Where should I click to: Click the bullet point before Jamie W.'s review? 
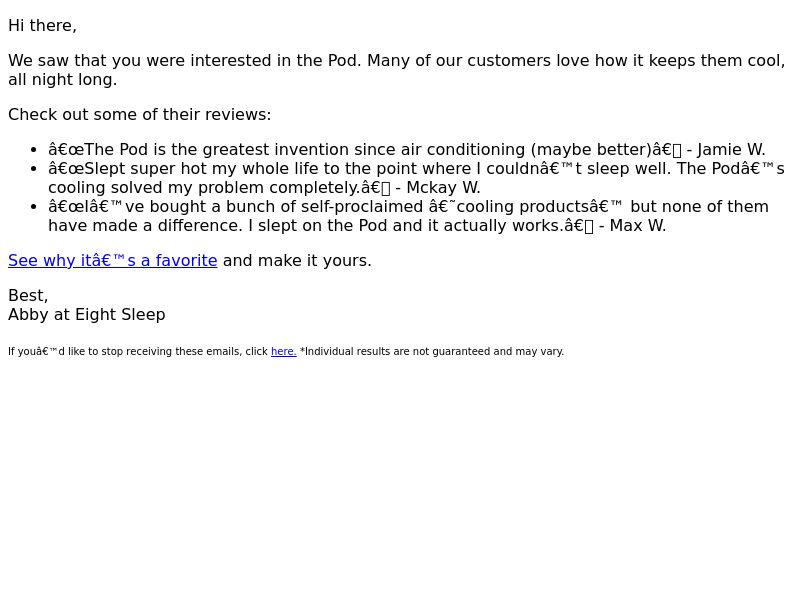point(34,150)
